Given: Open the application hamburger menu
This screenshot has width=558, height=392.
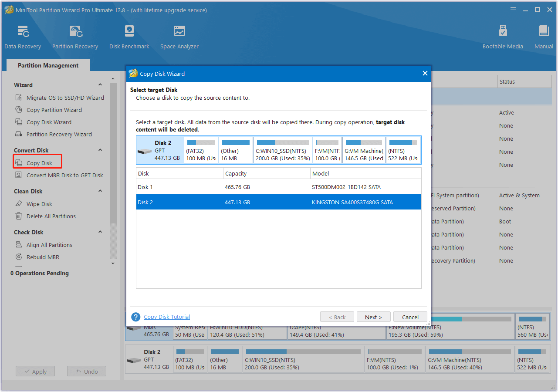Looking at the screenshot, I should (513, 10).
